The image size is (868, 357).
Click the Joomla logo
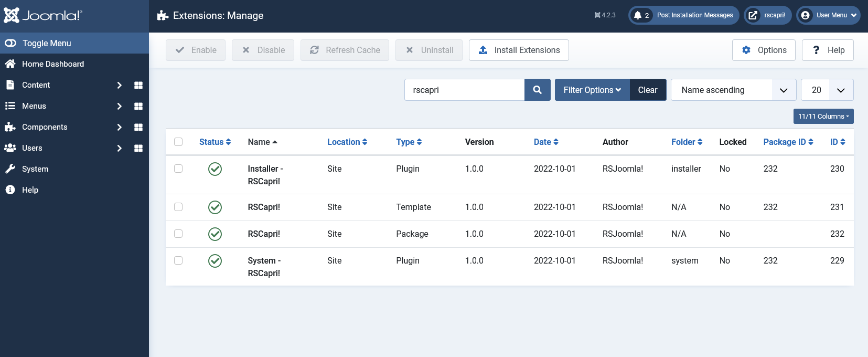coord(43,15)
